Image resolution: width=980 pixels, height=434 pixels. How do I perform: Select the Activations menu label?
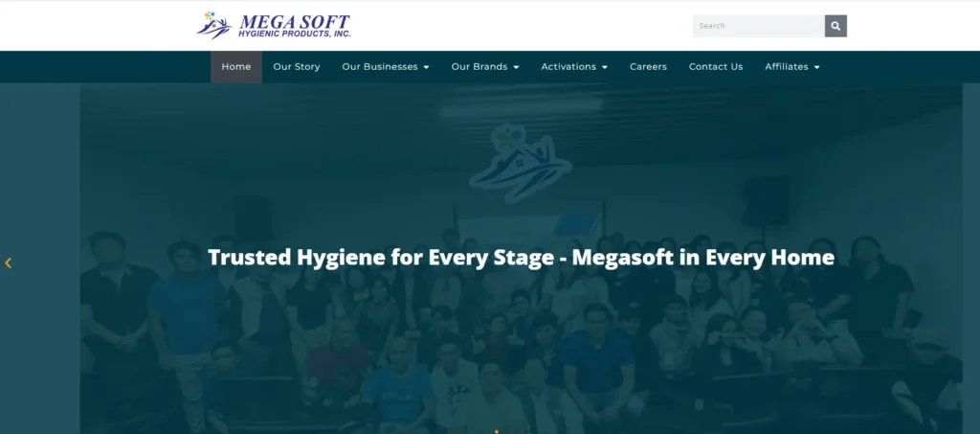click(x=568, y=67)
